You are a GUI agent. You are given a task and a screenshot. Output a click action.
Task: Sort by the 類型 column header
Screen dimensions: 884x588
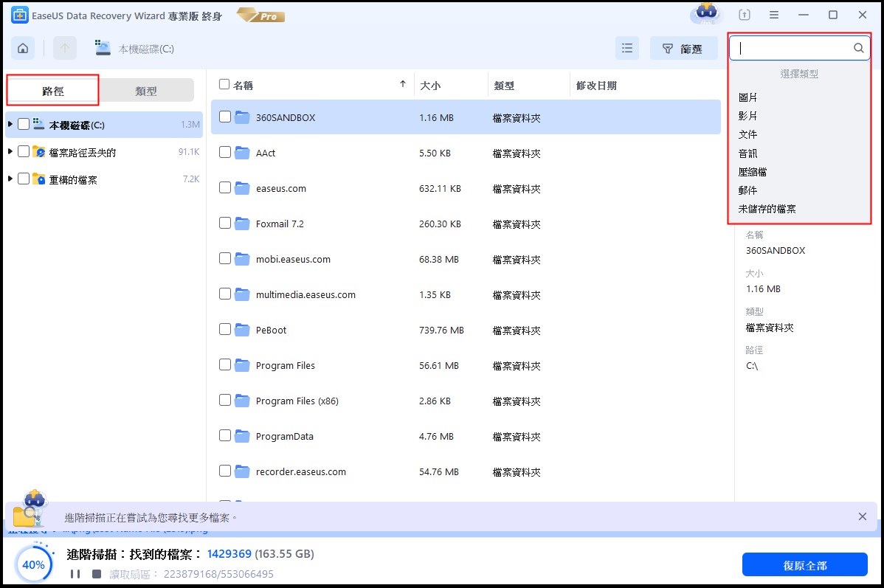pos(504,86)
